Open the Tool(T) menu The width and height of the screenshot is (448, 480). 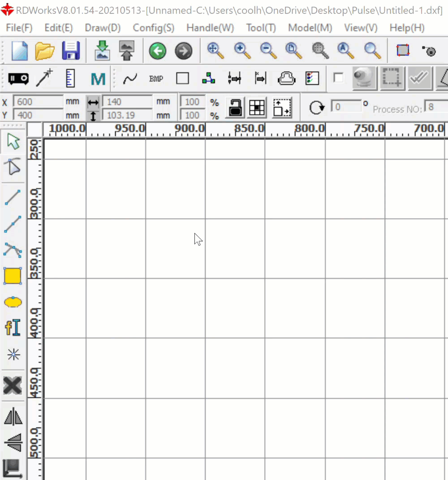click(x=261, y=28)
